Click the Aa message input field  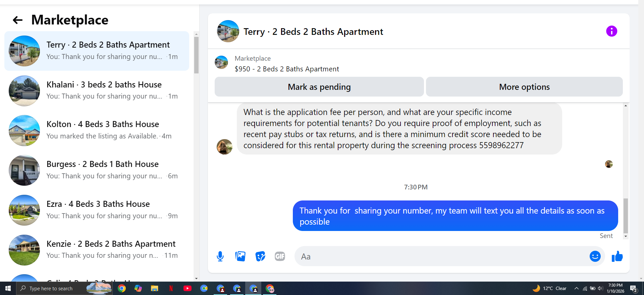pos(443,256)
